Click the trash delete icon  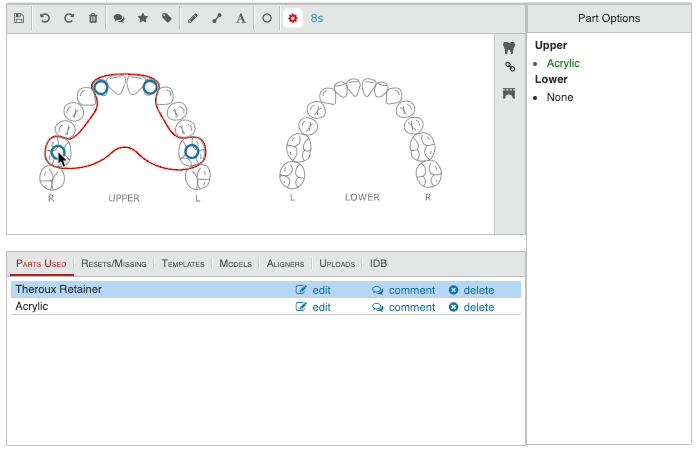pyautogui.click(x=93, y=18)
